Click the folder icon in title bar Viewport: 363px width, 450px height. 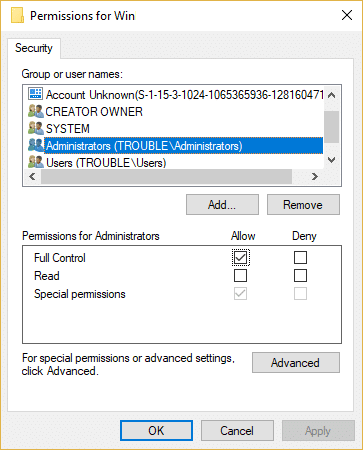(x=18, y=16)
